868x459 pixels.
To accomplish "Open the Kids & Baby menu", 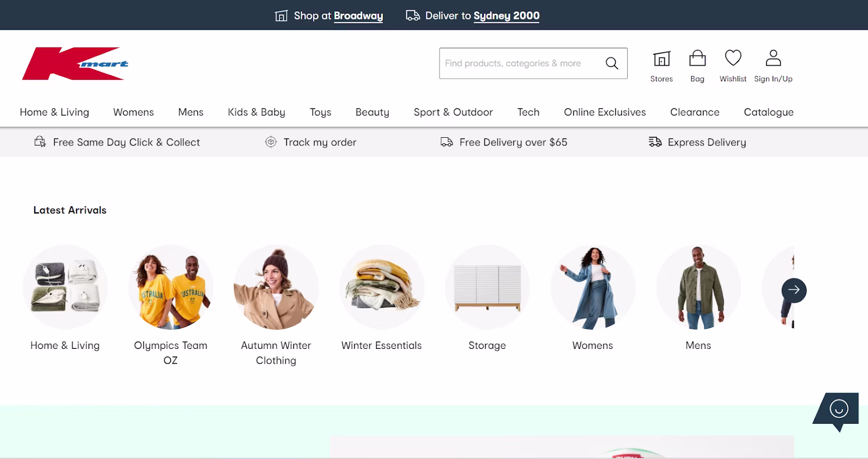I will point(256,112).
